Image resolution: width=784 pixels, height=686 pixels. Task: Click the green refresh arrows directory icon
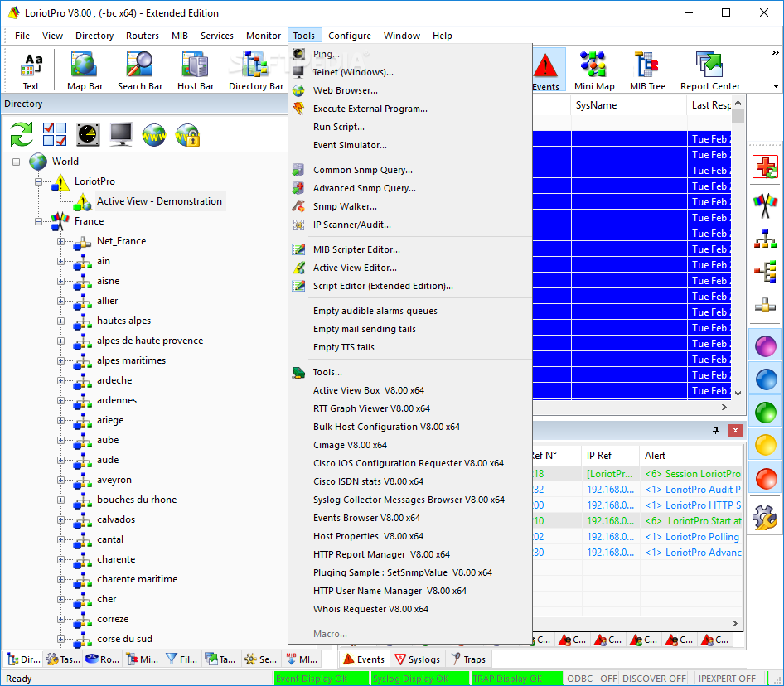coord(22,134)
